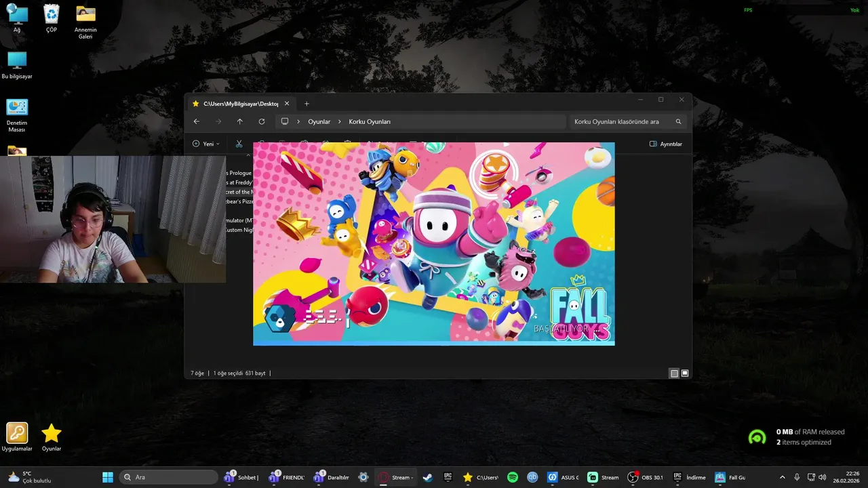
Task: Open the İndirme Epic taskbar window
Action: (x=689, y=477)
